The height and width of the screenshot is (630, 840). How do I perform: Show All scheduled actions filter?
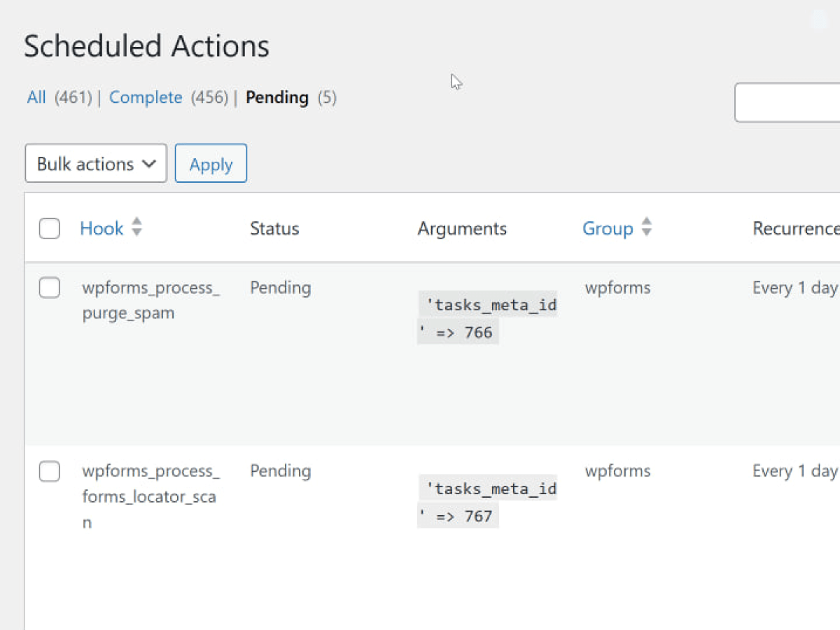(36, 97)
